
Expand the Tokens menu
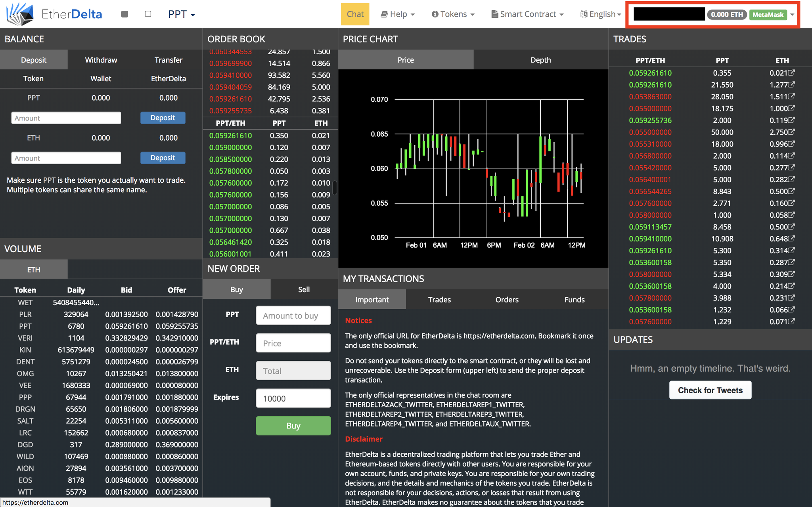[x=453, y=14]
